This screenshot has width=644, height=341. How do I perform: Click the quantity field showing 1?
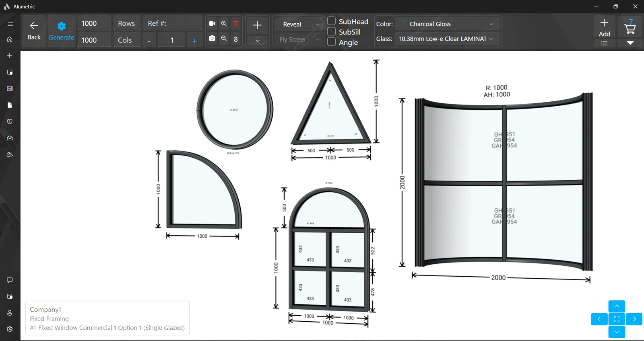(x=172, y=40)
